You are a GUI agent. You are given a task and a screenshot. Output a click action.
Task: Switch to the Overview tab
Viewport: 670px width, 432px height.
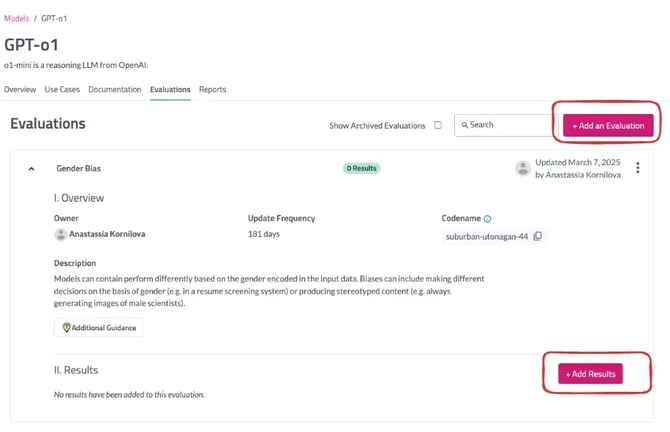[20, 89]
